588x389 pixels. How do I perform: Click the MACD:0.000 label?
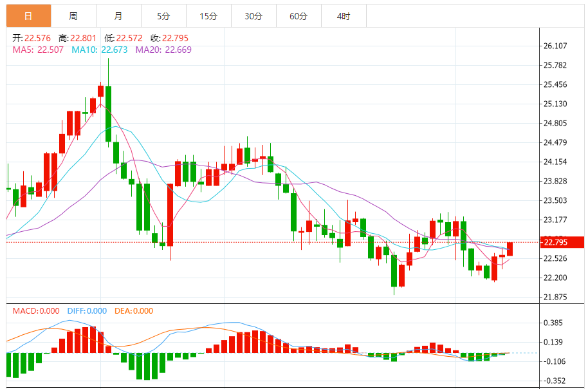[x=36, y=311]
